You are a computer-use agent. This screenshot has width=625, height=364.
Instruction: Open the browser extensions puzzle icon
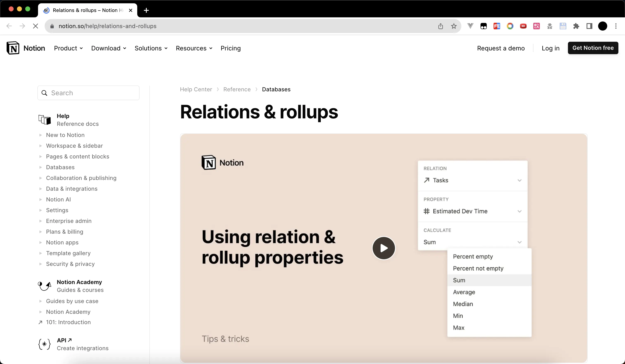point(576,26)
